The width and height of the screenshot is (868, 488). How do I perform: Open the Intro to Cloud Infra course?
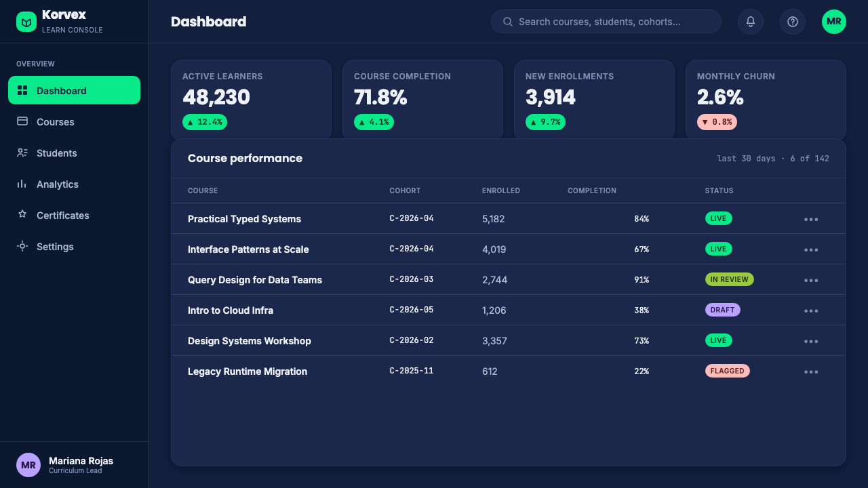tap(231, 310)
